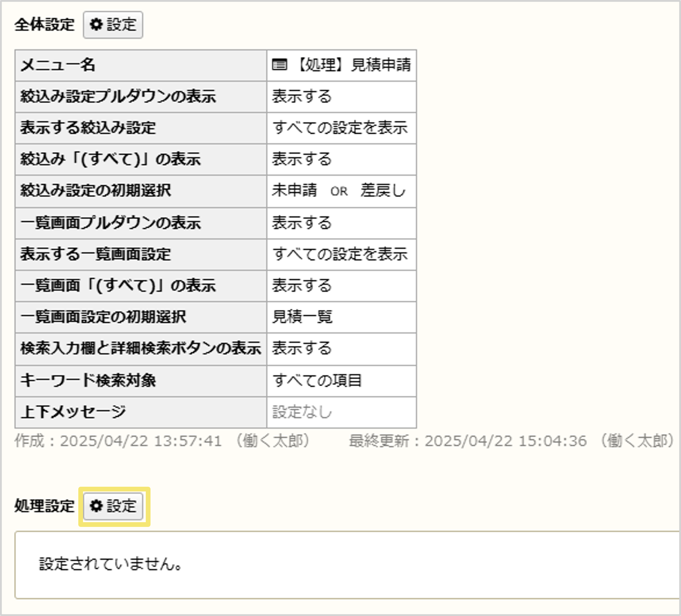Click すべての設定を表示 in 表示する一覧画面設定 row
Viewport: 681px width, 616px height.
pos(341,254)
